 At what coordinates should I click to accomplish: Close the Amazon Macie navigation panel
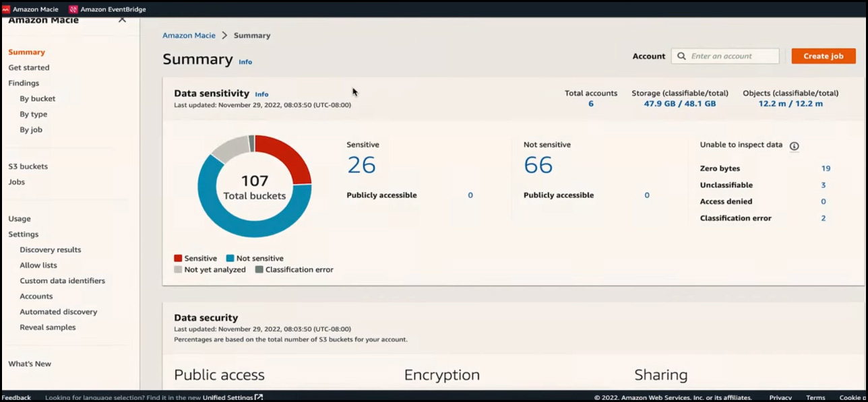coord(122,20)
